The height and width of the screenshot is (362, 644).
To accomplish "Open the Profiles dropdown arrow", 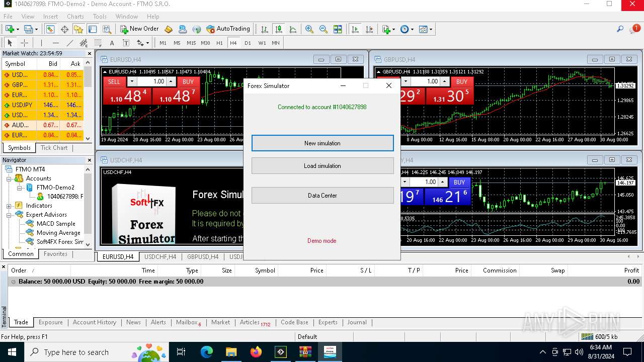I will click(x=36, y=29).
